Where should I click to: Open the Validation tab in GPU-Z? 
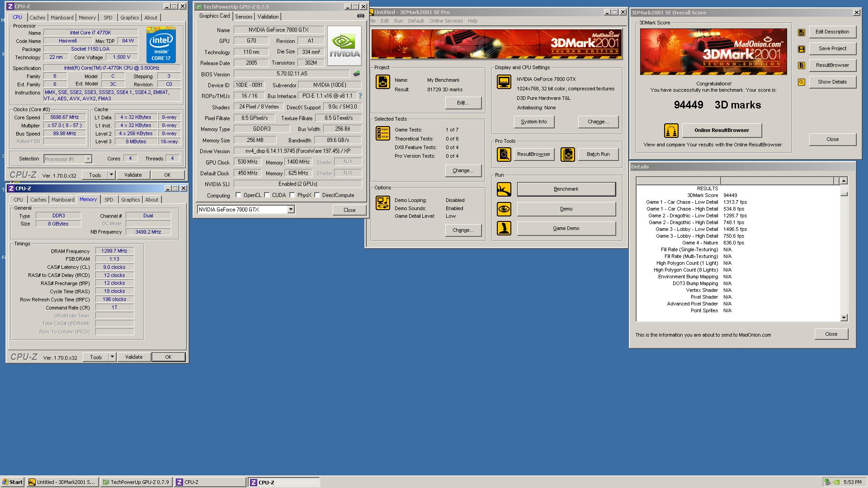[268, 17]
